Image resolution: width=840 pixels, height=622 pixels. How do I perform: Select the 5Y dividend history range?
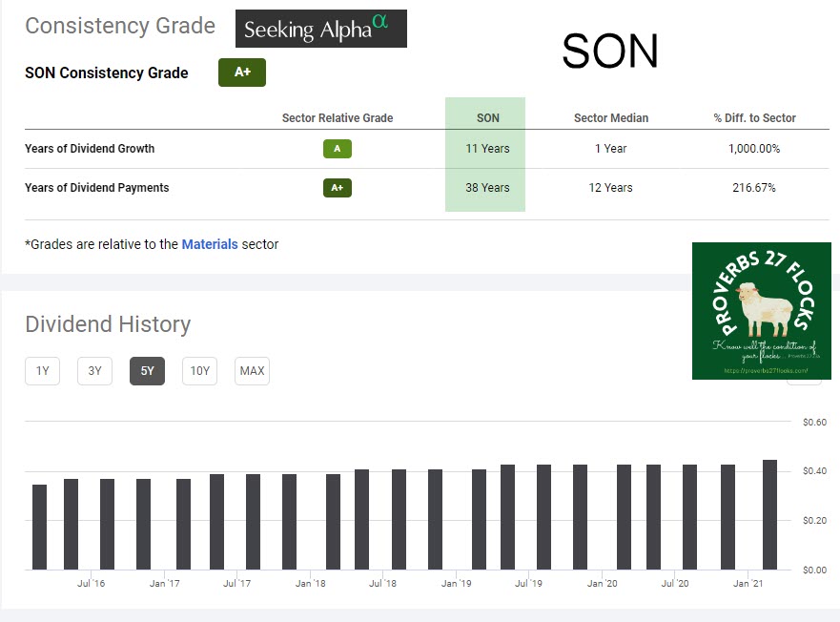[x=147, y=371]
